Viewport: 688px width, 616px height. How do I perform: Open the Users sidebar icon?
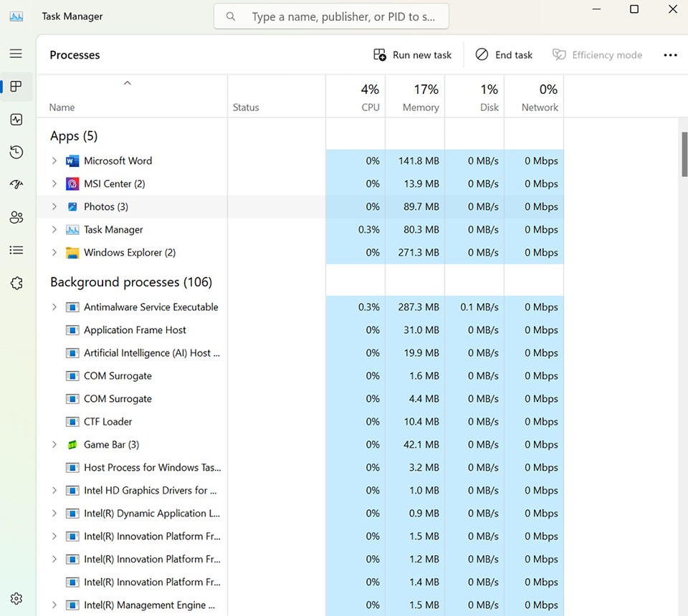(x=16, y=218)
